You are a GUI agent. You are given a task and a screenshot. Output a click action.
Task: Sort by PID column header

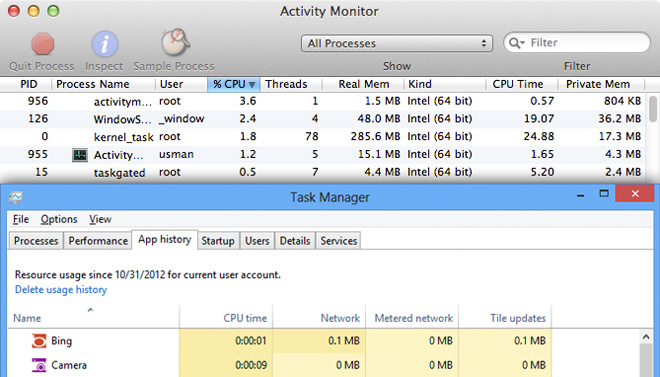(x=29, y=84)
